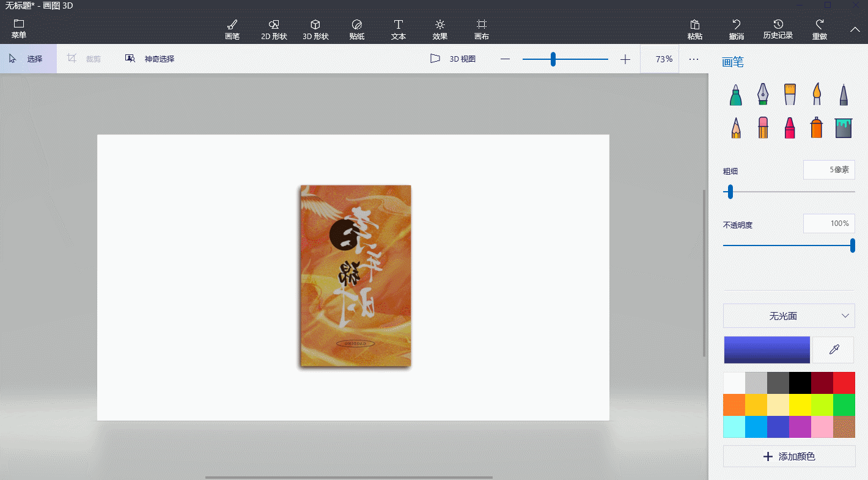Choose the pink color swatch
Image resolution: width=868 pixels, height=480 pixels.
click(822, 427)
